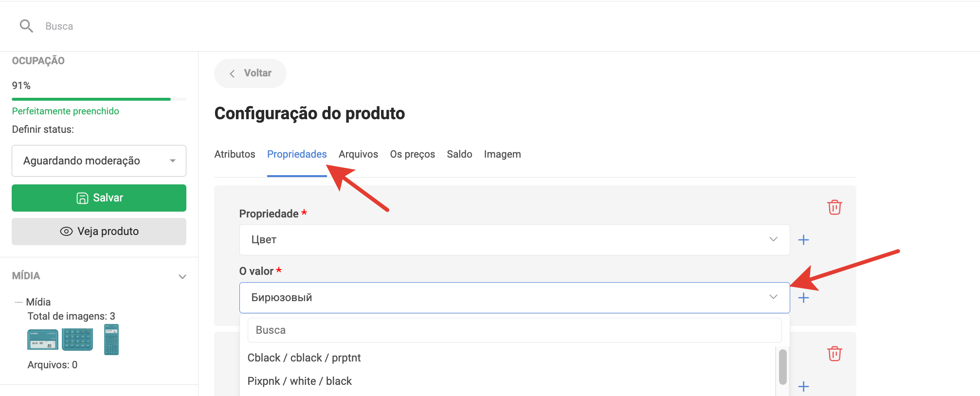This screenshot has height=396, width=980.
Task: Collapse the MÍDIA section chevron
Action: pos(182,276)
